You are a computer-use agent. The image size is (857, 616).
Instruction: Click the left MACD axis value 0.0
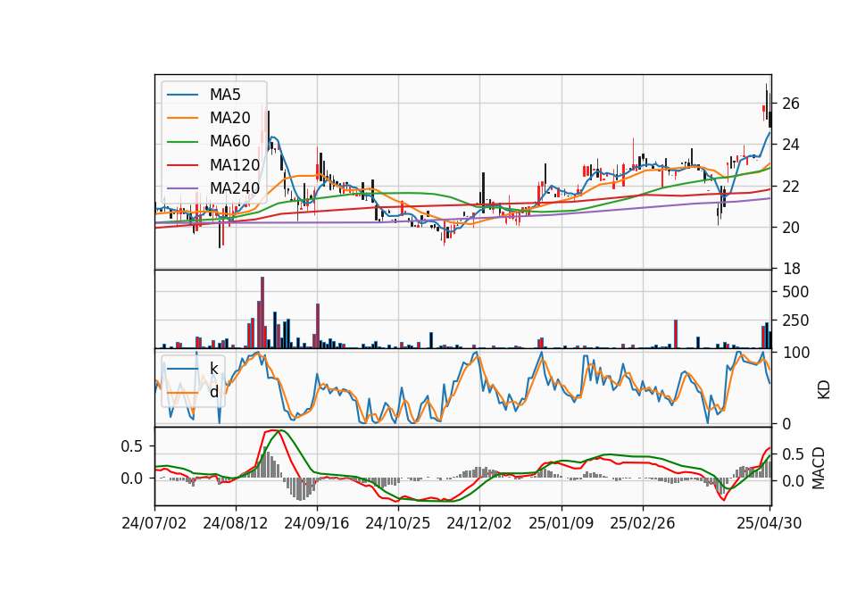(132, 479)
